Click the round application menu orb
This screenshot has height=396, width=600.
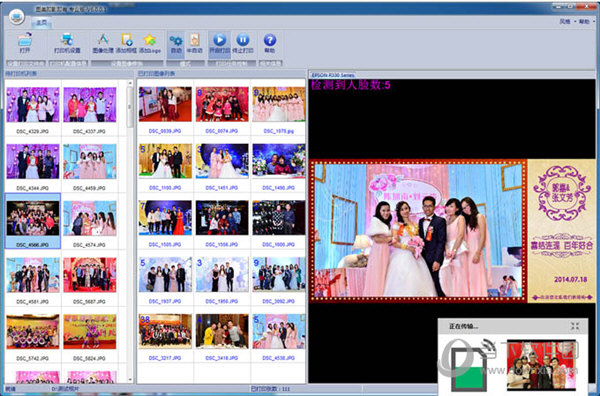point(17,16)
